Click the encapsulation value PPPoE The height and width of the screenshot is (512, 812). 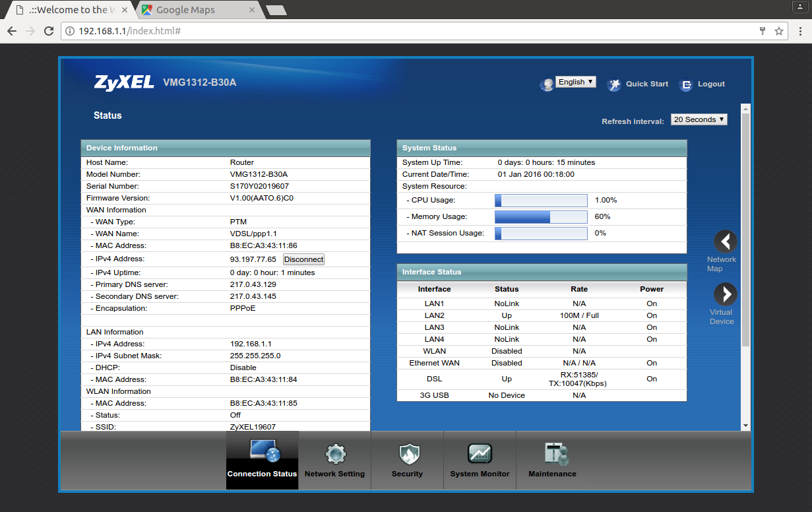243,308
